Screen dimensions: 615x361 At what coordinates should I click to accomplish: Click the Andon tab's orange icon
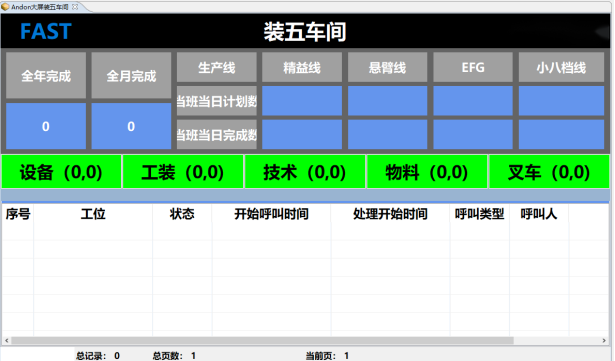[5, 7]
